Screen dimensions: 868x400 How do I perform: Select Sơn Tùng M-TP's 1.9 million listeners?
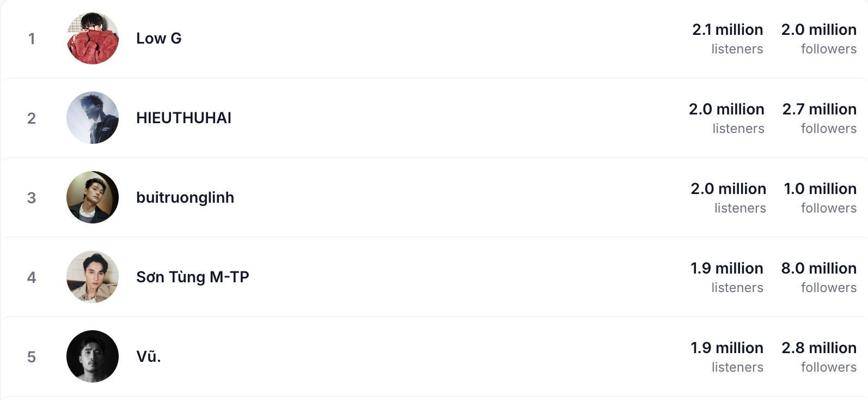[727, 269]
